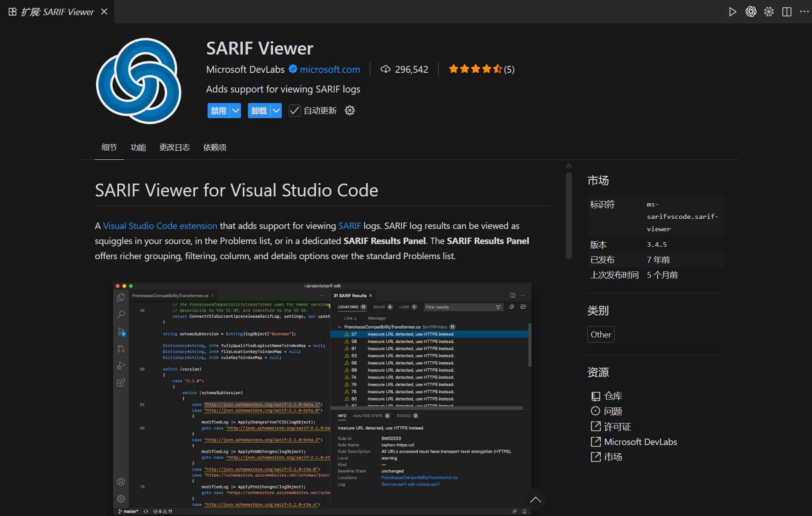812x516 pixels.
Task: Open the 仓库 repository resource link
Action: [613, 396]
